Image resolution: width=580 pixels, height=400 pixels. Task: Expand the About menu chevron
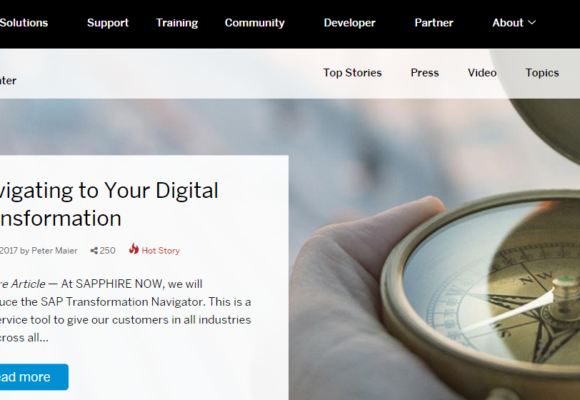532,23
